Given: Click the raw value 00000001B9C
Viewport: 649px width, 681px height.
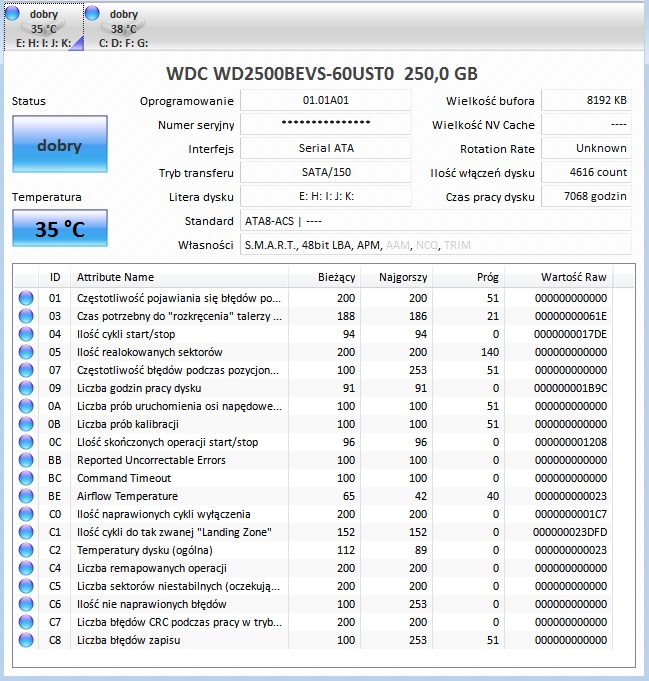Looking at the screenshot, I should 570,388.
